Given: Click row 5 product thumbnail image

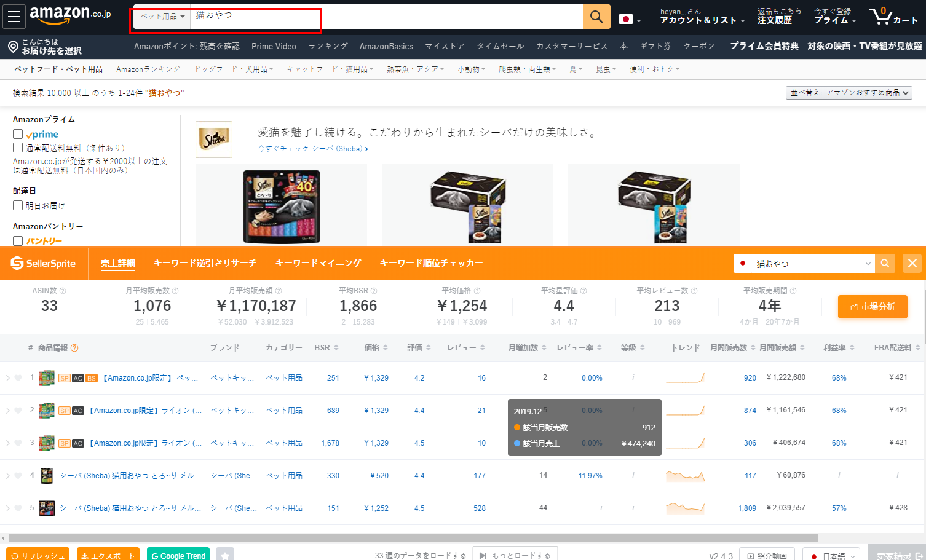Looking at the screenshot, I should (x=47, y=508).
